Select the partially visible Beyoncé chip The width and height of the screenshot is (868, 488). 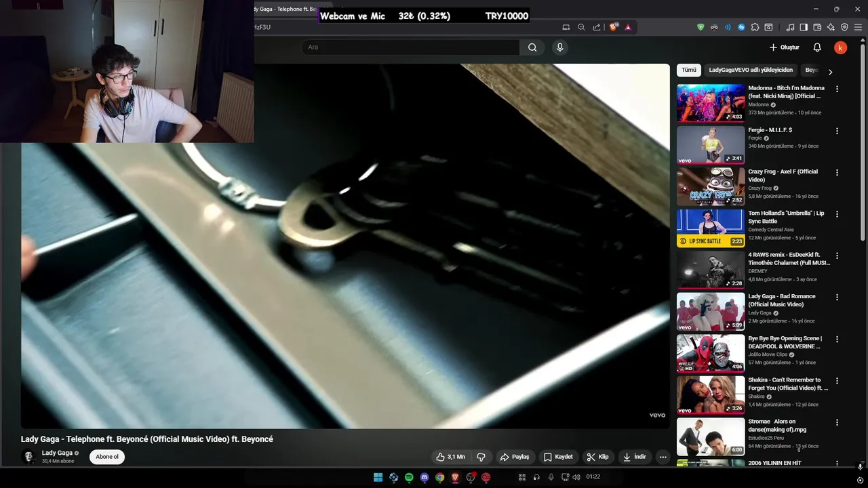click(x=811, y=70)
